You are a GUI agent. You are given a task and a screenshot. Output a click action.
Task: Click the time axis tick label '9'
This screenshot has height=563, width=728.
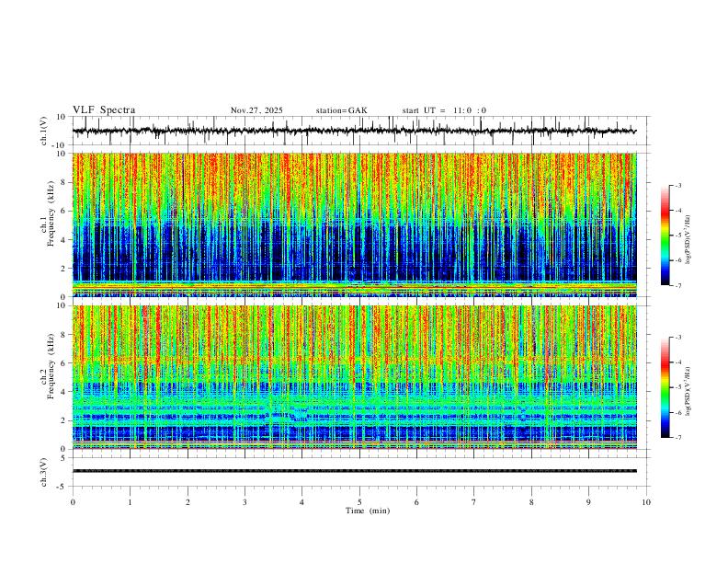point(588,502)
